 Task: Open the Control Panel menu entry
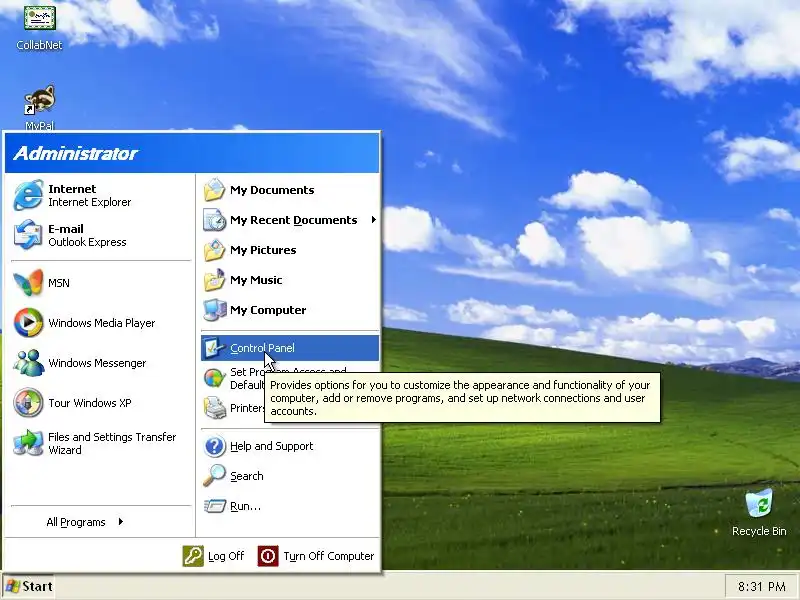pos(290,348)
